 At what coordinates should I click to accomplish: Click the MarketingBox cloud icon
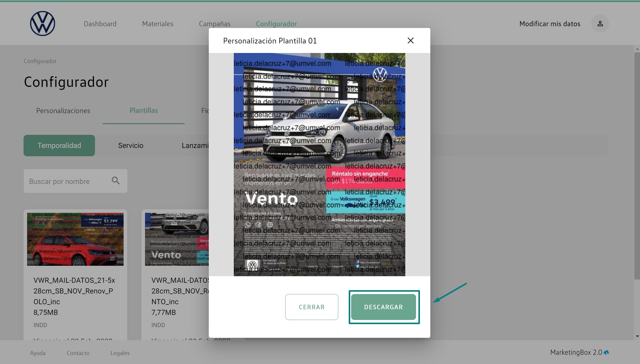click(x=606, y=352)
